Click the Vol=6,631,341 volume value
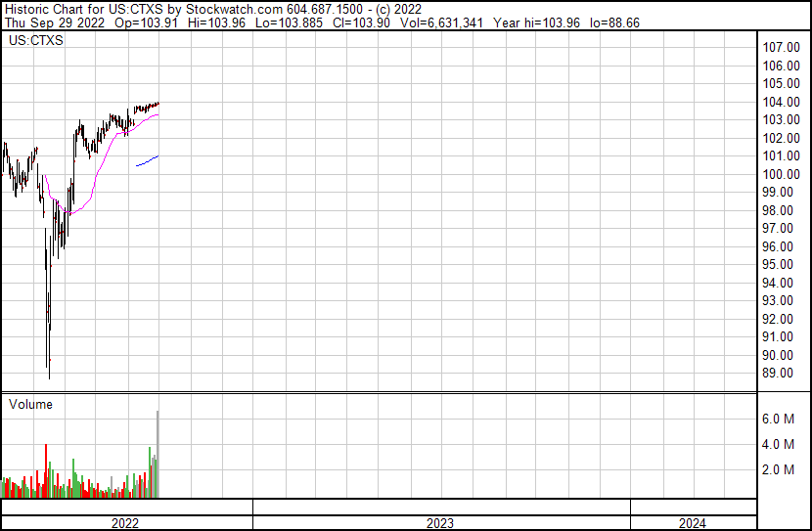This screenshot has height=531, width=812. pos(442,22)
